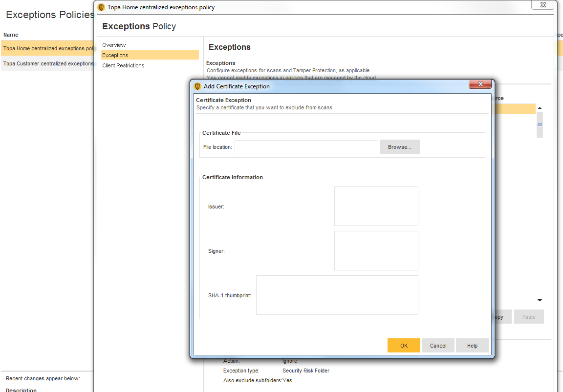The image size is (563, 392).
Task: Click inside the Signer information box
Action: click(376, 250)
